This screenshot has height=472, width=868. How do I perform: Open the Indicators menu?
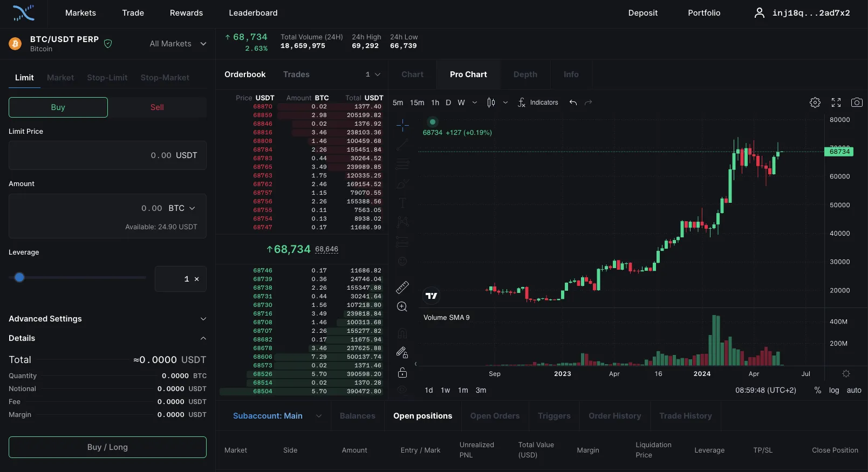click(538, 102)
